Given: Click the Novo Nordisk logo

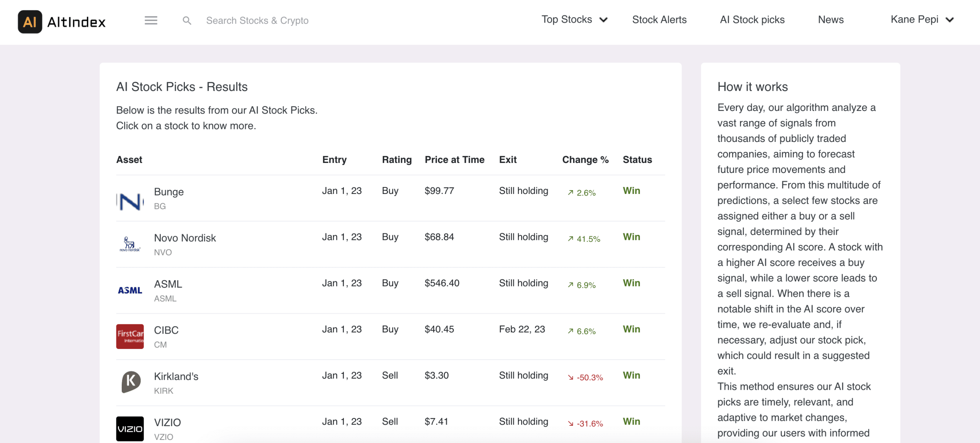Looking at the screenshot, I should click(x=130, y=244).
